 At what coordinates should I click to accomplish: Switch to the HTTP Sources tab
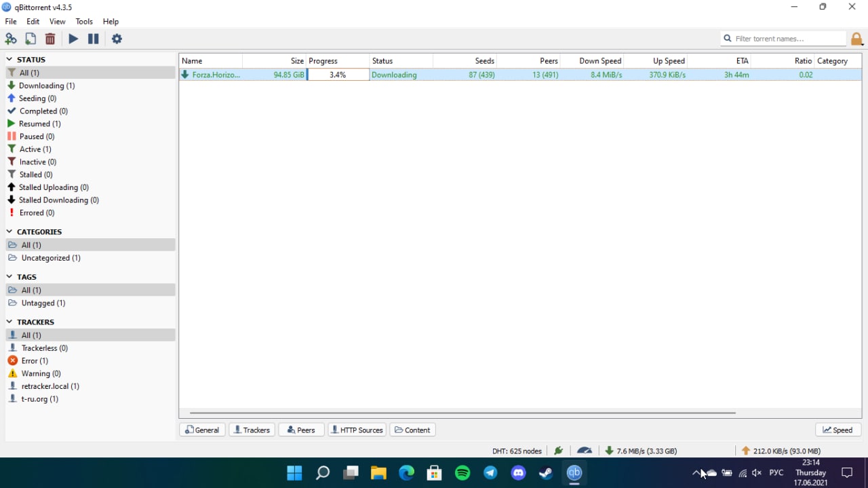pos(357,430)
